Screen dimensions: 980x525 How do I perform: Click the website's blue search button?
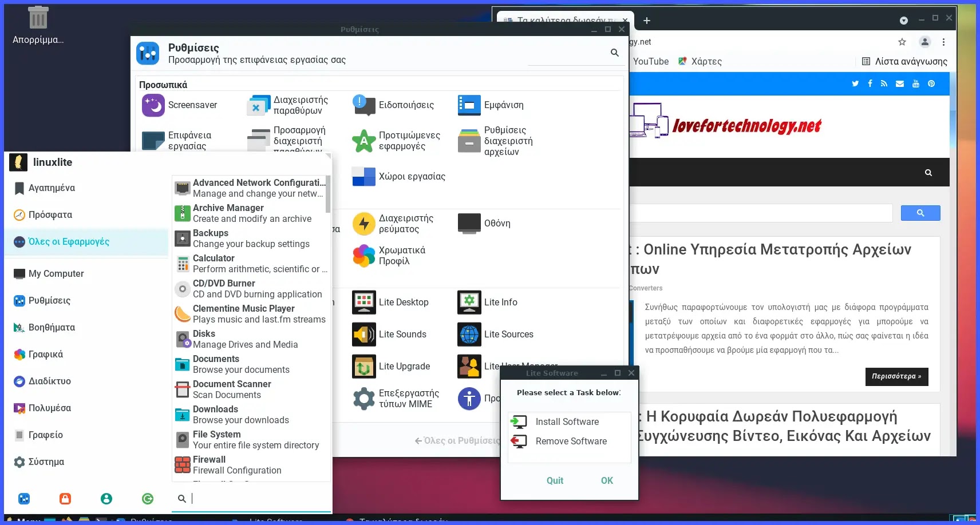920,213
